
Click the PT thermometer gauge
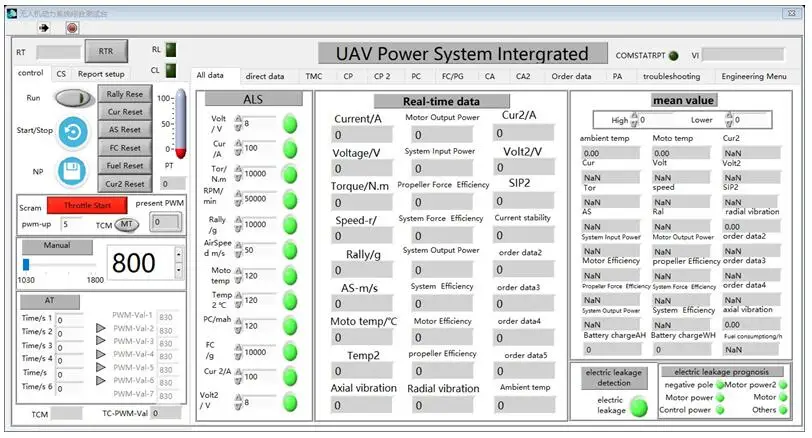tap(180, 124)
